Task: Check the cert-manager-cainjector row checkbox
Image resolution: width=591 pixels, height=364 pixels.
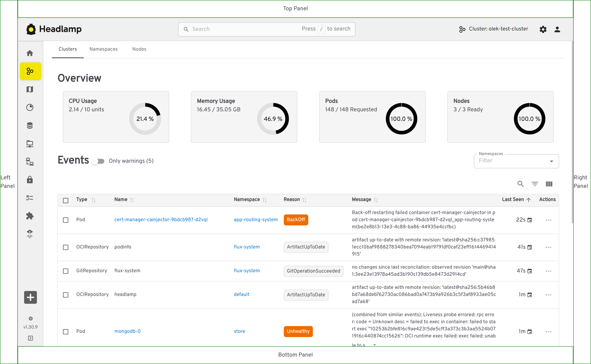Action: click(x=65, y=220)
